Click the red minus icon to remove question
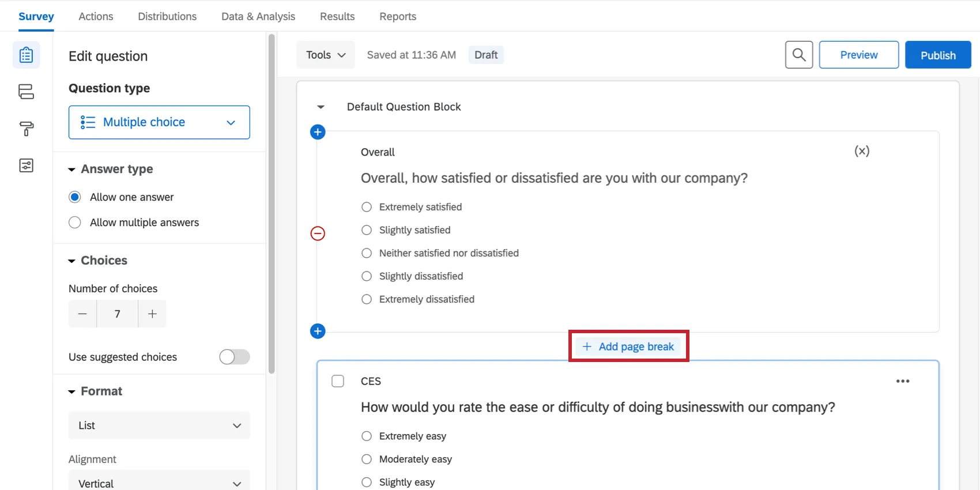The width and height of the screenshot is (980, 490). click(318, 233)
